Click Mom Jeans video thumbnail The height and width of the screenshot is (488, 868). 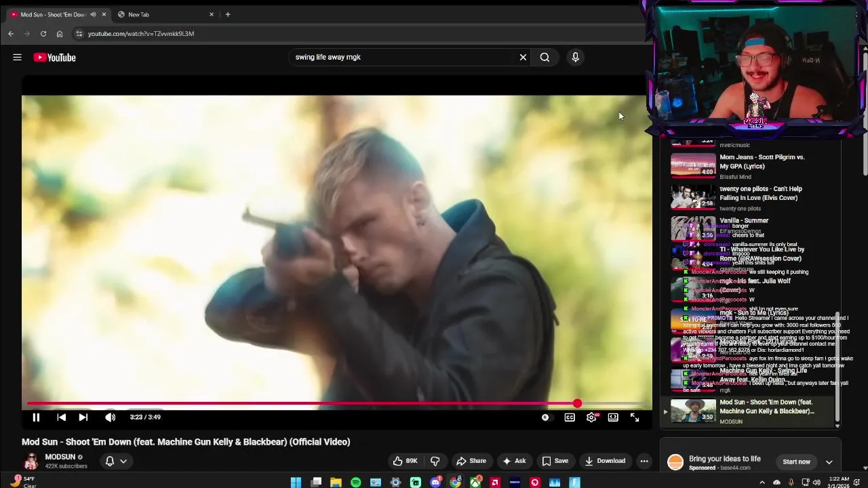pos(693,165)
